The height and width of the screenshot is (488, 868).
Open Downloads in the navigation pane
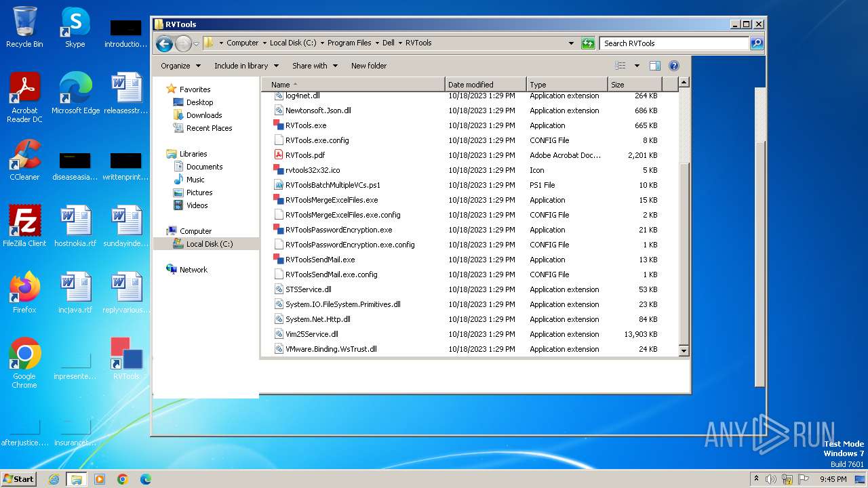204,115
